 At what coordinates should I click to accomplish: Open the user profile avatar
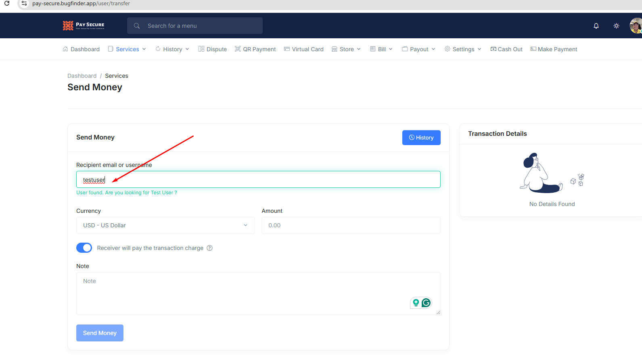point(636,26)
